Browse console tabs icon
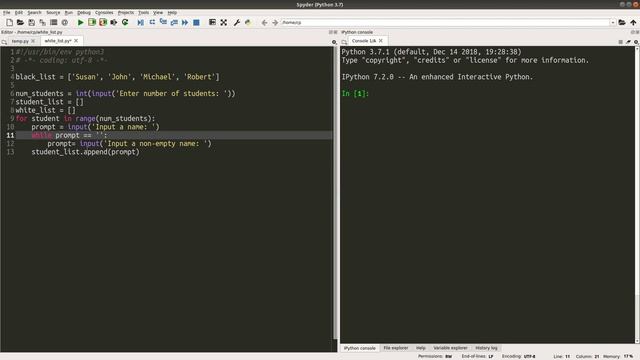Image resolution: width=640 pixels, height=360 pixels. [344, 42]
